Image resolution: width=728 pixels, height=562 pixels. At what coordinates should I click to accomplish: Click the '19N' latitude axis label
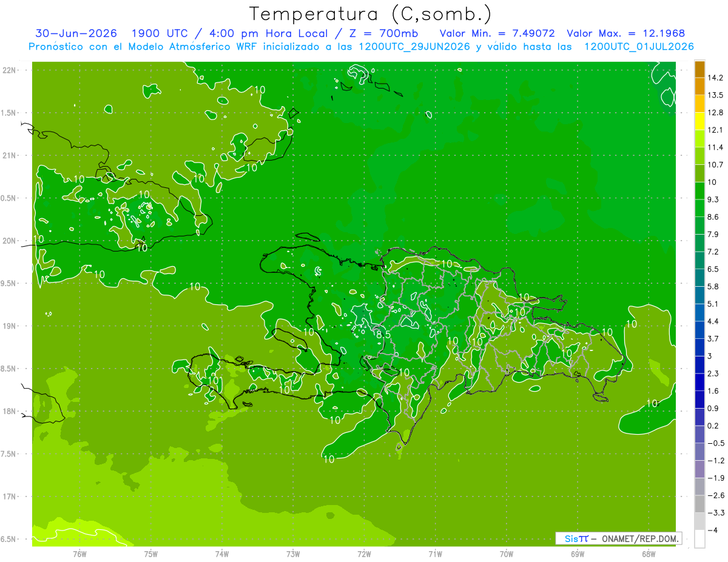point(9,326)
